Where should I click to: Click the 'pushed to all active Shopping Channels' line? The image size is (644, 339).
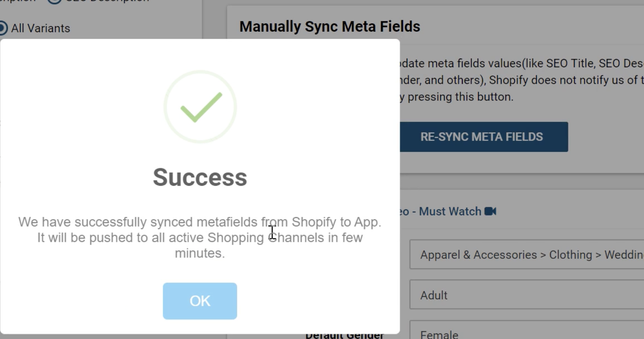(200, 237)
